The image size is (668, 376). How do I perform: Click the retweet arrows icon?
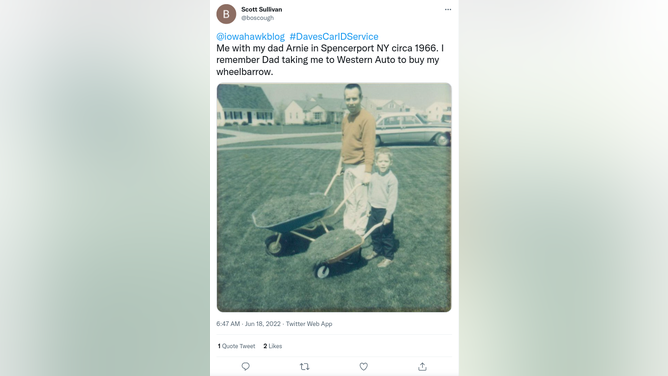tap(304, 366)
